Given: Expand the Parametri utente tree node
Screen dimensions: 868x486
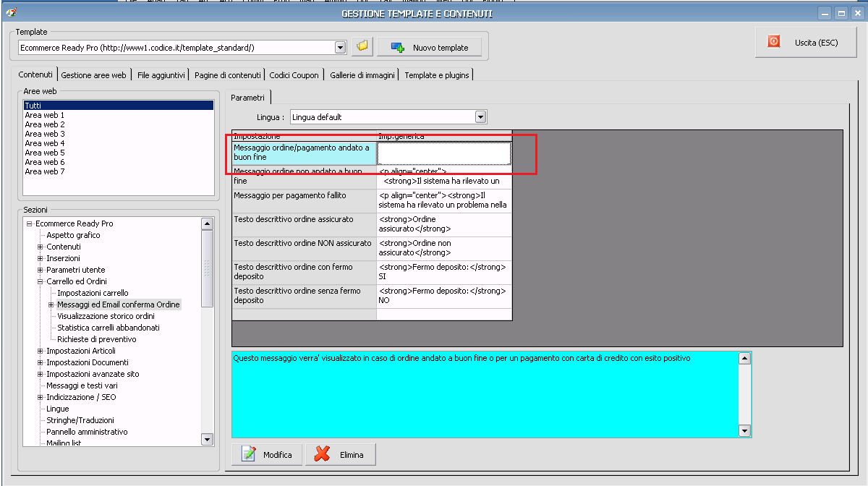Looking at the screenshot, I should pyautogui.click(x=41, y=270).
